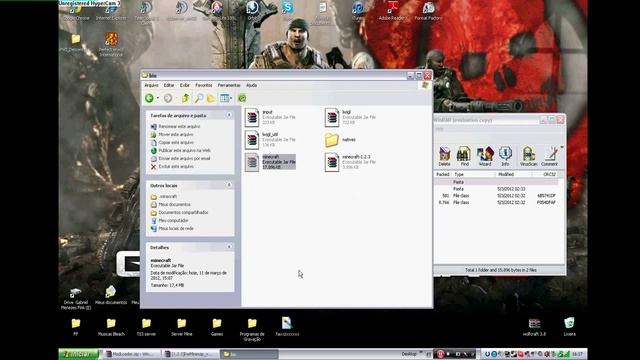The width and height of the screenshot is (640, 360).
Task: Sort WinRAR list by Packed column
Action: pyautogui.click(x=443, y=174)
